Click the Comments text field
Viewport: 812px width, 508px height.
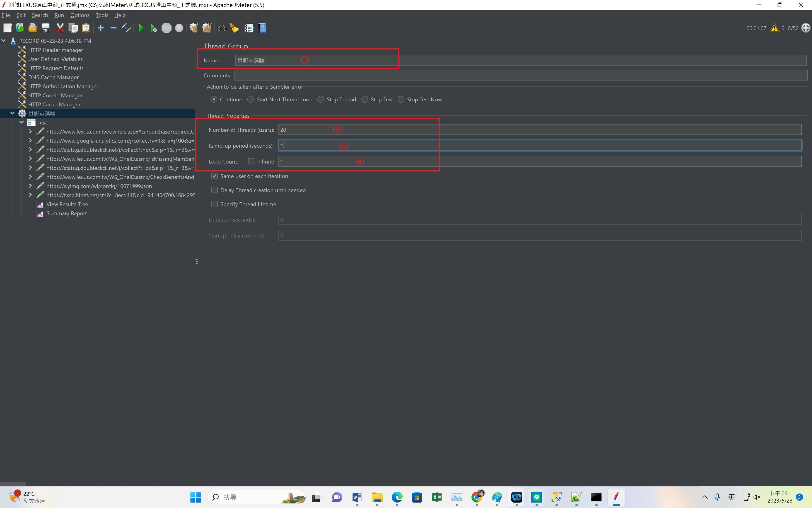coord(520,75)
